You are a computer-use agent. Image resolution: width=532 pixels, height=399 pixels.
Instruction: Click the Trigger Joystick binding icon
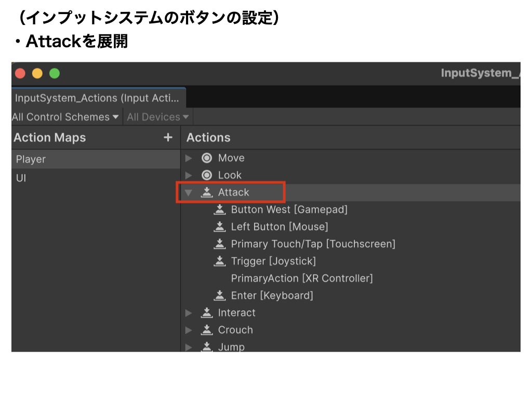[x=220, y=261]
